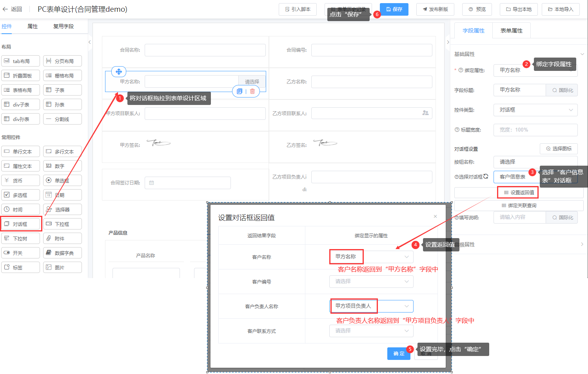Open the 控件类型 dropdown

(x=535, y=110)
